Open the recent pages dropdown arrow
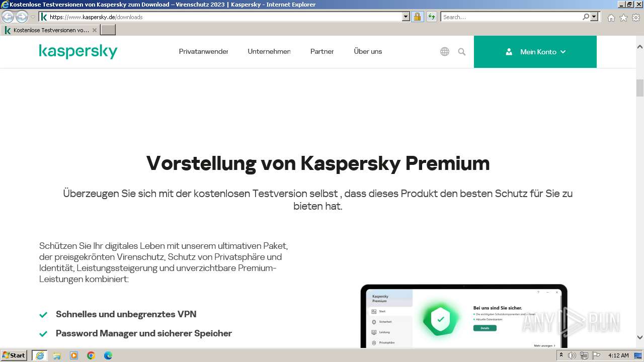Viewport: 644px width, 362px height. (33, 17)
